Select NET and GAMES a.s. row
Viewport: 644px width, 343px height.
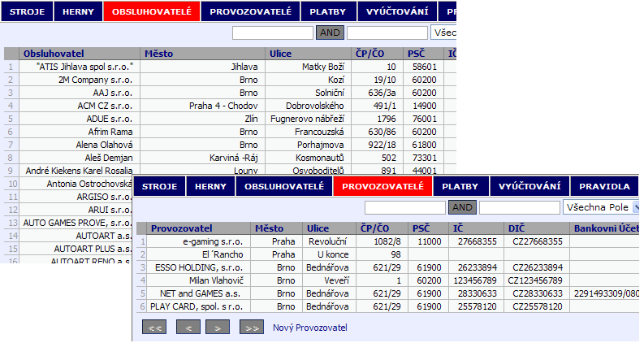[x=387, y=293]
